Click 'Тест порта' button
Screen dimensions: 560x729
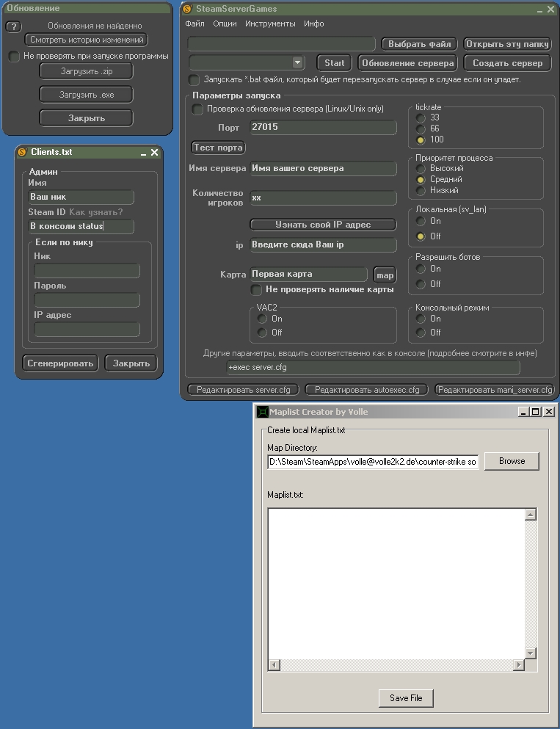click(218, 148)
